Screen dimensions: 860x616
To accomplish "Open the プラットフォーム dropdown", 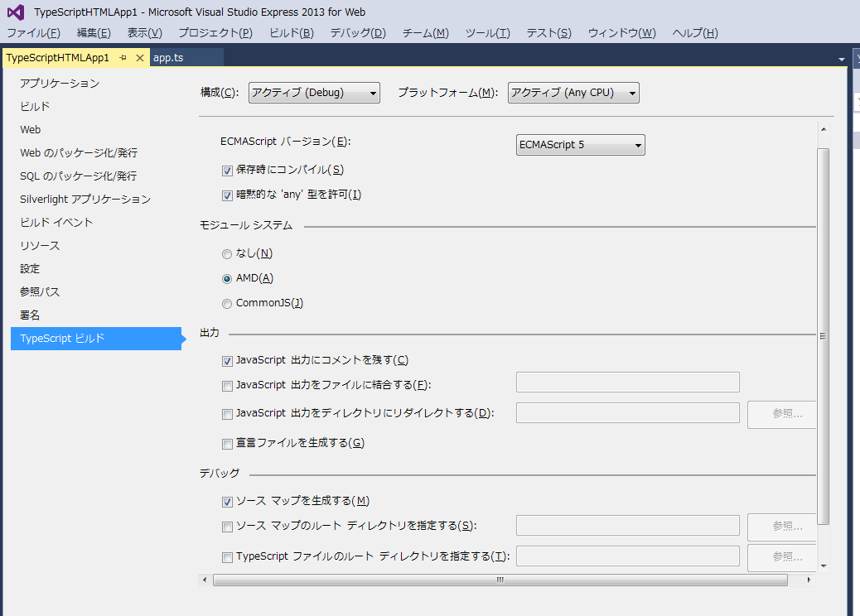I will (x=573, y=93).
